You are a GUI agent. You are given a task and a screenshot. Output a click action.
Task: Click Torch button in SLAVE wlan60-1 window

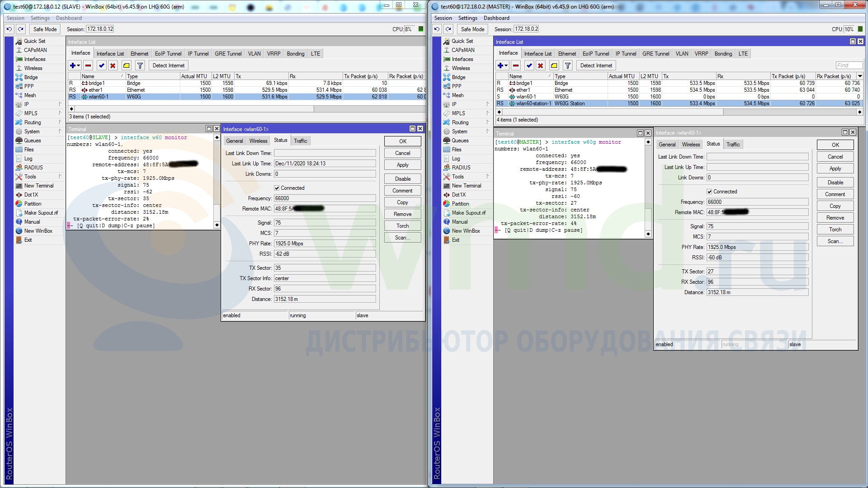tap(402, 226)
